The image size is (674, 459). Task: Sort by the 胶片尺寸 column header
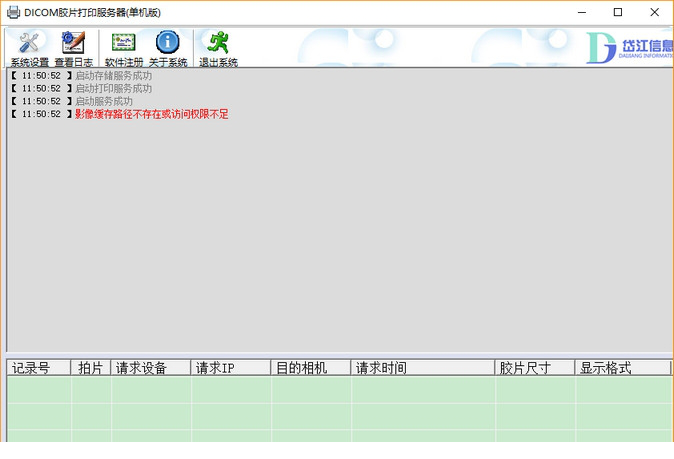coord(535,368)
